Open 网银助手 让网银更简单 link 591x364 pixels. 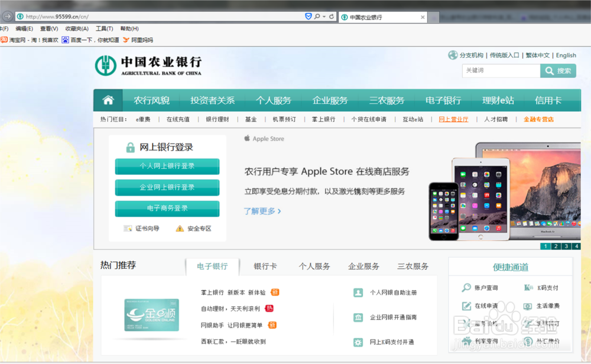pos(232,325)
